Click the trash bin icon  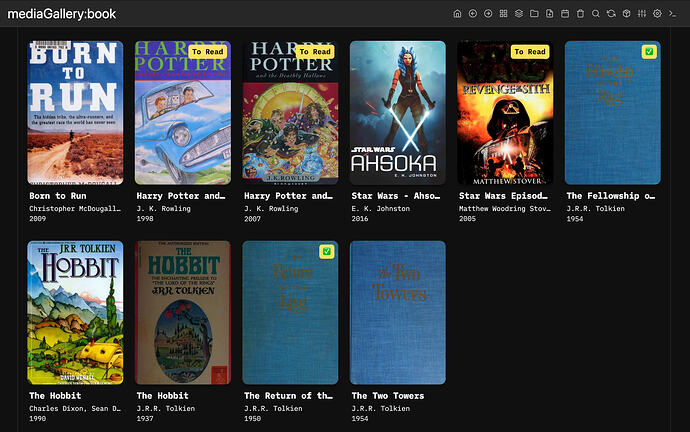tap(580, 14)
